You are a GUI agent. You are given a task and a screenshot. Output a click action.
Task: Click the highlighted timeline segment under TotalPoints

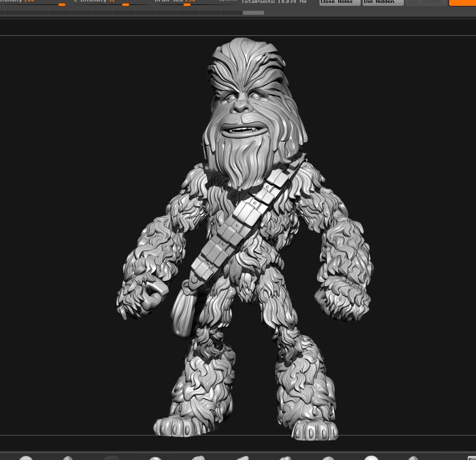pos(253,13)
